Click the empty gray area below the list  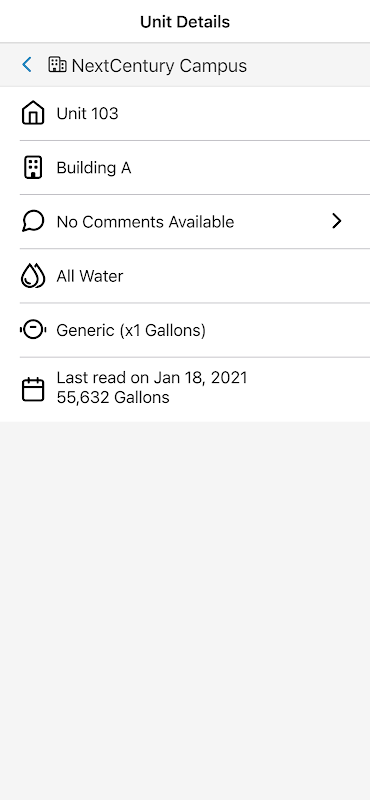point(185,610)
